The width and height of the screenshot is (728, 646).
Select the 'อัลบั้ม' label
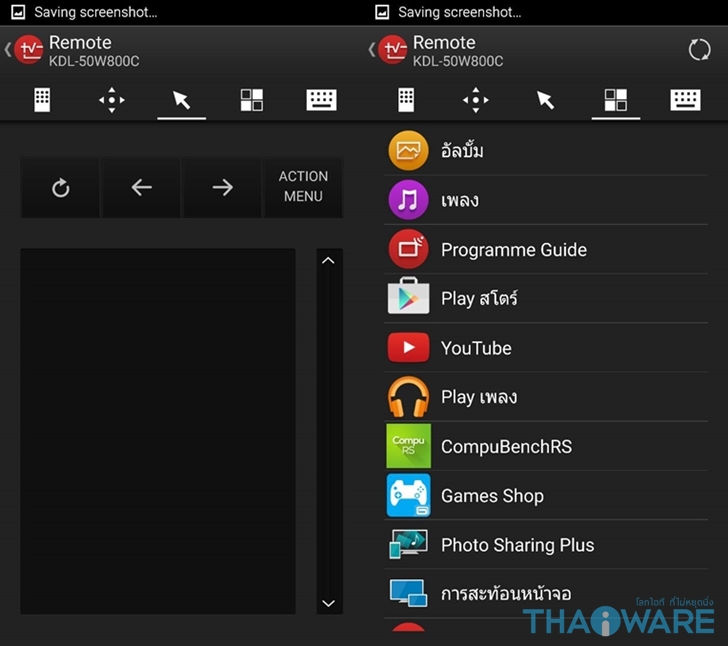(x=462, y=150)
